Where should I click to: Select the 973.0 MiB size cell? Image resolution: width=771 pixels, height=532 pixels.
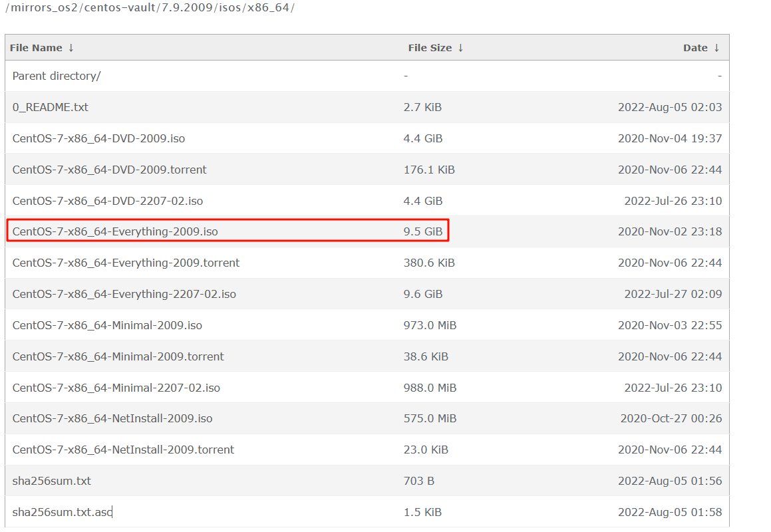430,325
